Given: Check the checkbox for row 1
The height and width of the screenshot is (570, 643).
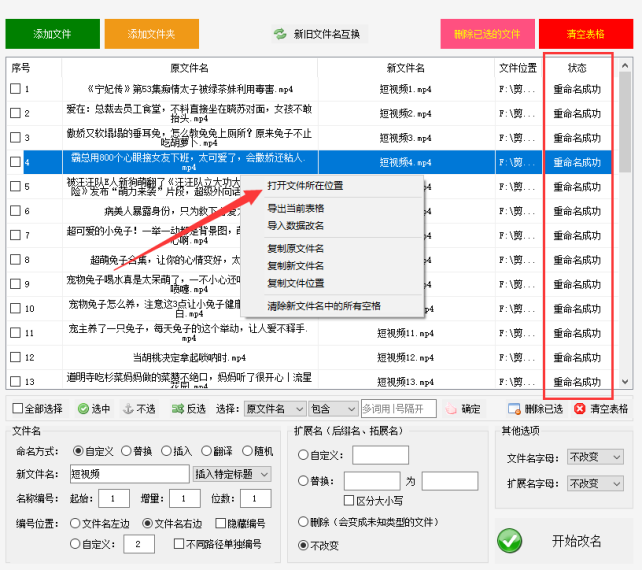Looking at the screenshot, I should tap(15, 89).
